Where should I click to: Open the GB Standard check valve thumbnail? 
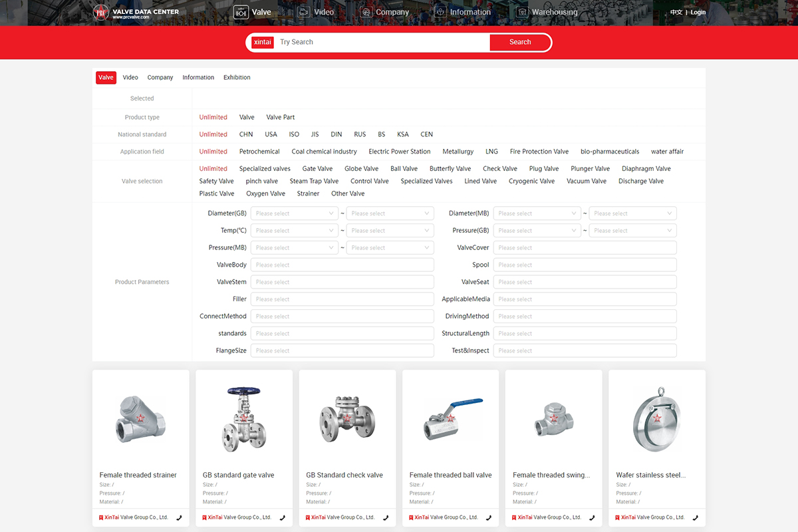347,418
